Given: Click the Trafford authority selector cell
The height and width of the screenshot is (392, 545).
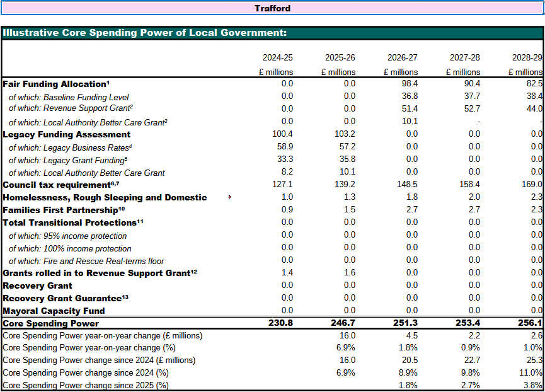Looking at the screenshot, I should click(x=272, y=8).
